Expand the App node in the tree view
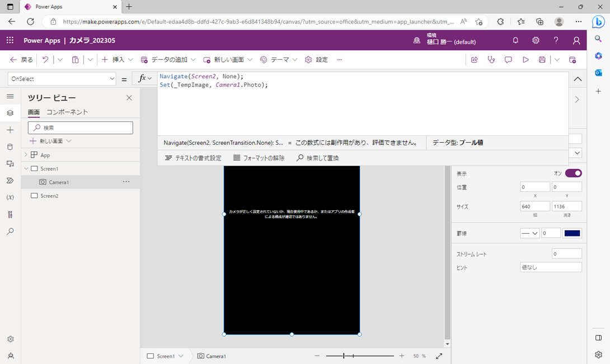 click(26, 155)
